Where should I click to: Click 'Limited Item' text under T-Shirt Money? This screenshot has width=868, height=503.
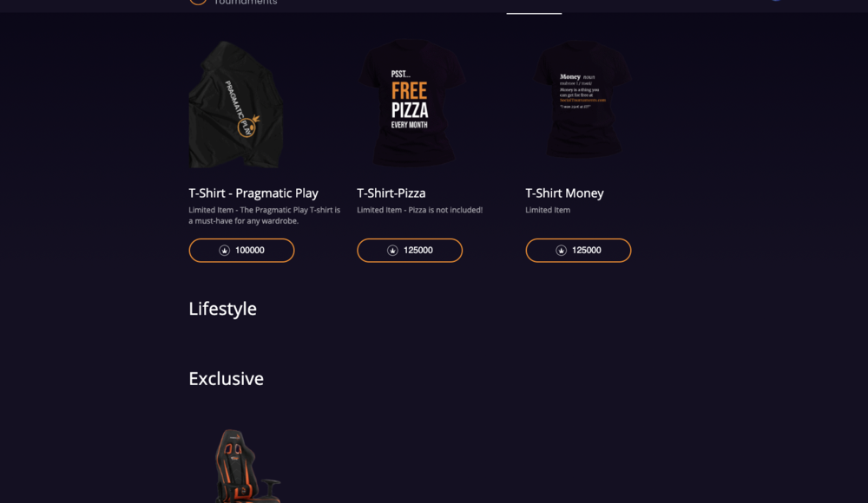point(548,210)
